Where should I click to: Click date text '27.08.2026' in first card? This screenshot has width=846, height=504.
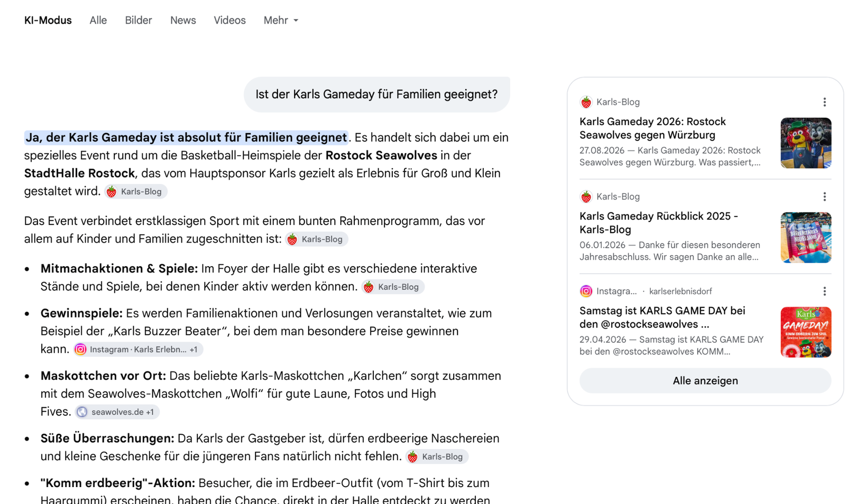pyautogui.click(x=602, y=151)
